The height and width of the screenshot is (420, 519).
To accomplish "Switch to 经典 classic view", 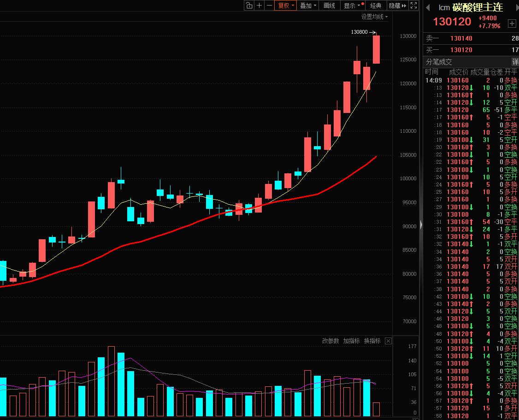I will [375, 6].
